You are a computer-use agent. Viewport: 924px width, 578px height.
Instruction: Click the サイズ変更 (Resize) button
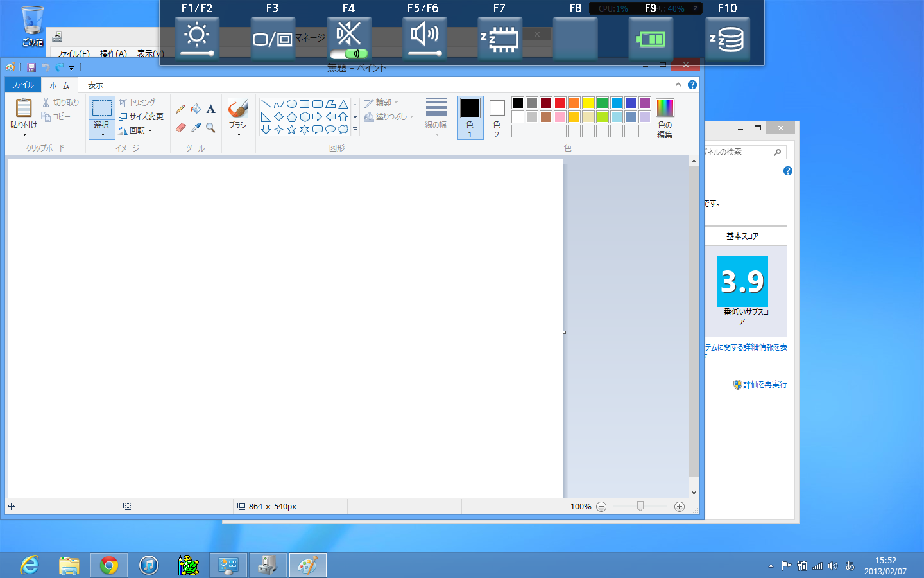(x=141, y=116)
